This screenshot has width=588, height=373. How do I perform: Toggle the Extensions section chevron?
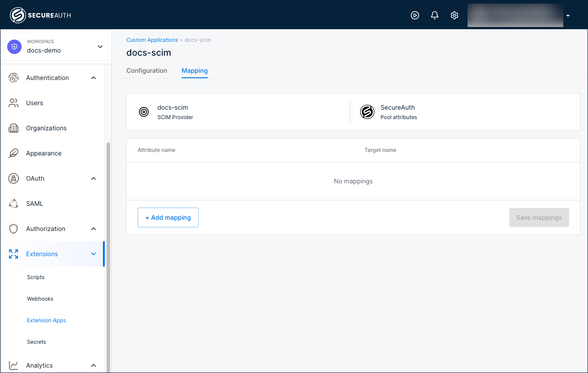tap(94, 254)
